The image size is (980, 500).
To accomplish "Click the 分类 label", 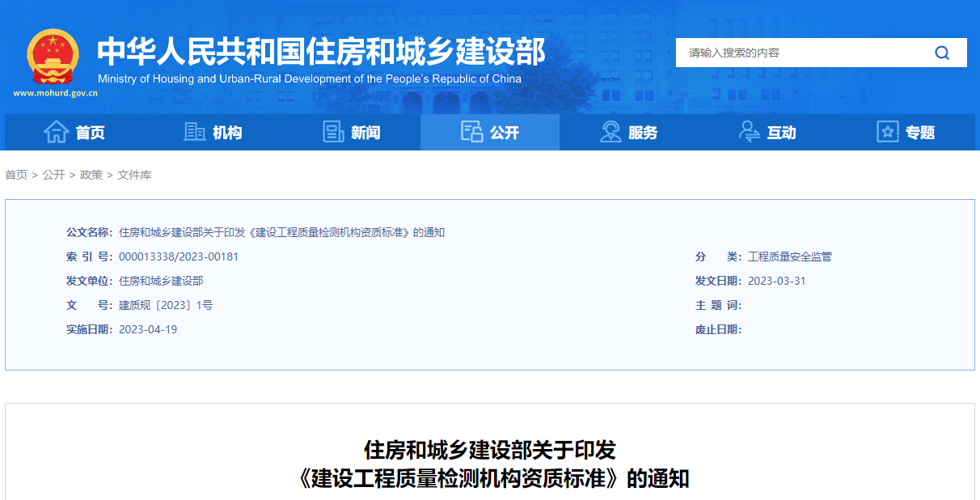I will click(x=719, y=256).
